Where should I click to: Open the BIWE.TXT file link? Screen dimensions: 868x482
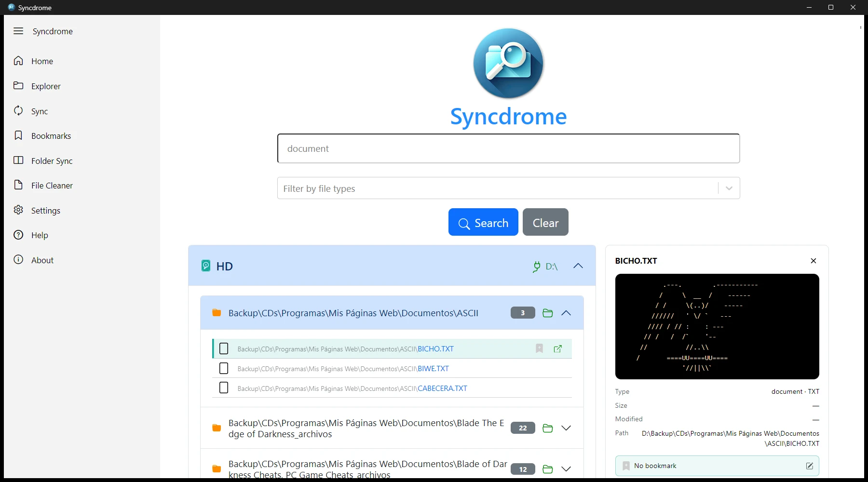(x=433, y=369)
